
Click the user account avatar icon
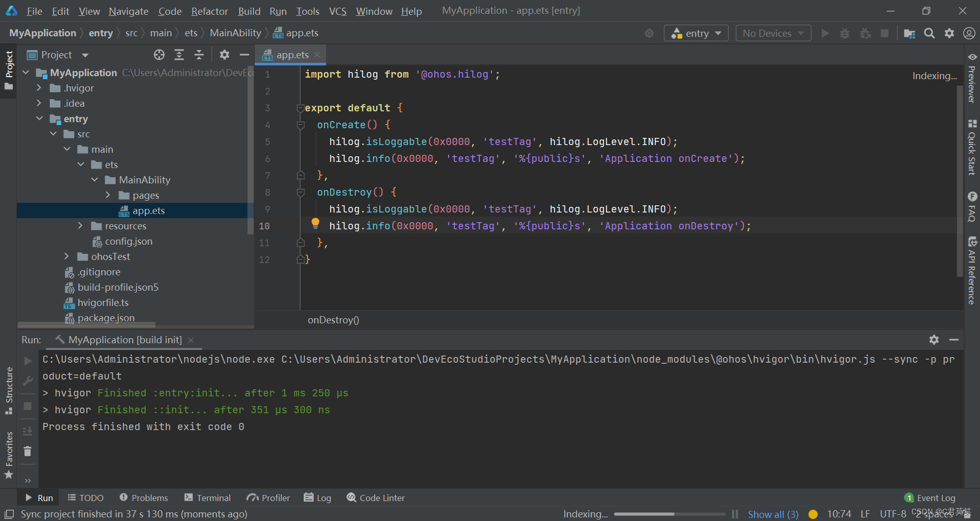(x=969, y=33)
